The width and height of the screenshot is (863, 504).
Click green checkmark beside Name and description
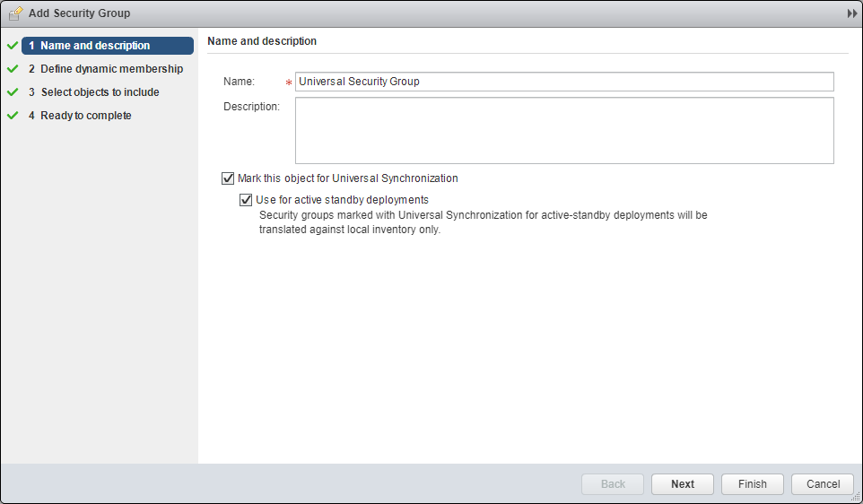coord(13,46)
